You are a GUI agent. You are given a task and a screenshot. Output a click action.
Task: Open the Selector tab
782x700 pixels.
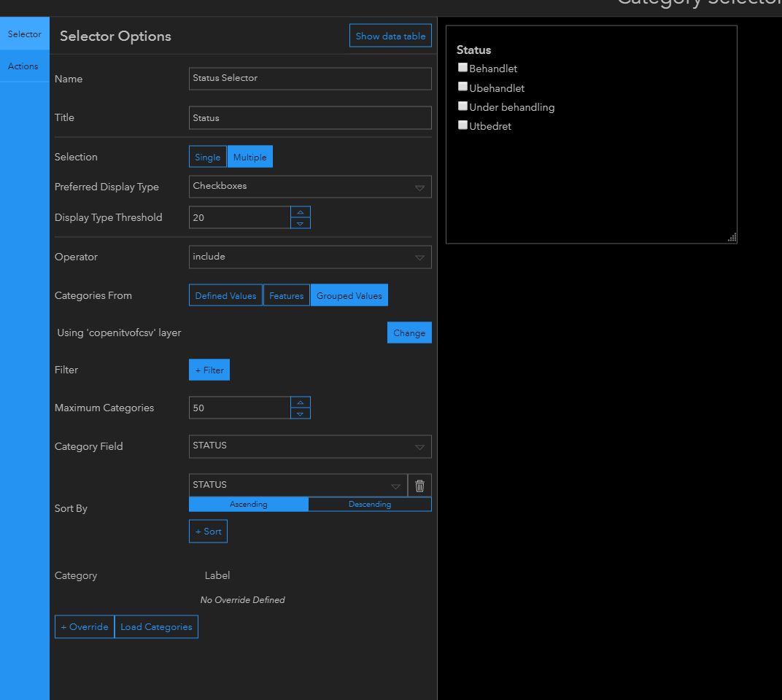24,34
